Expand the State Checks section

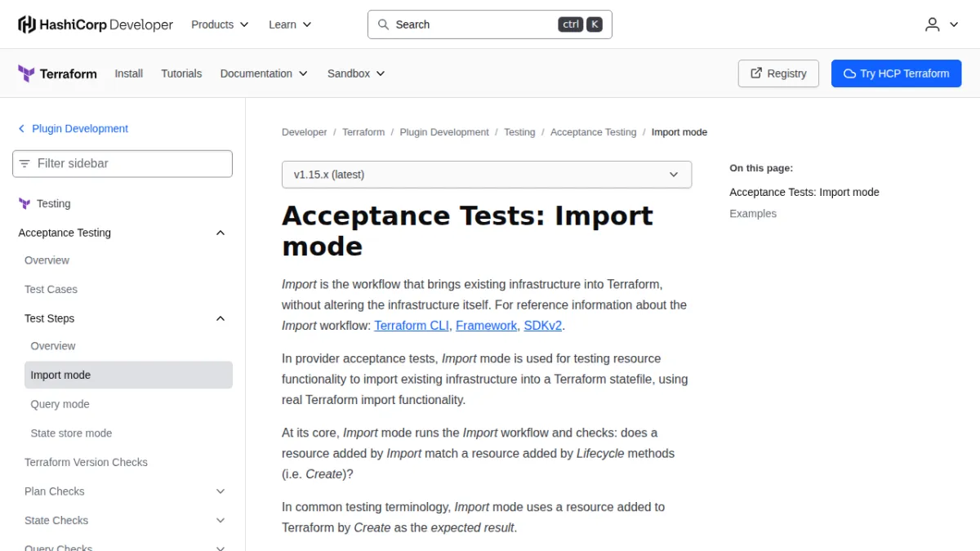pyautogui.click(x=220, y=520)
